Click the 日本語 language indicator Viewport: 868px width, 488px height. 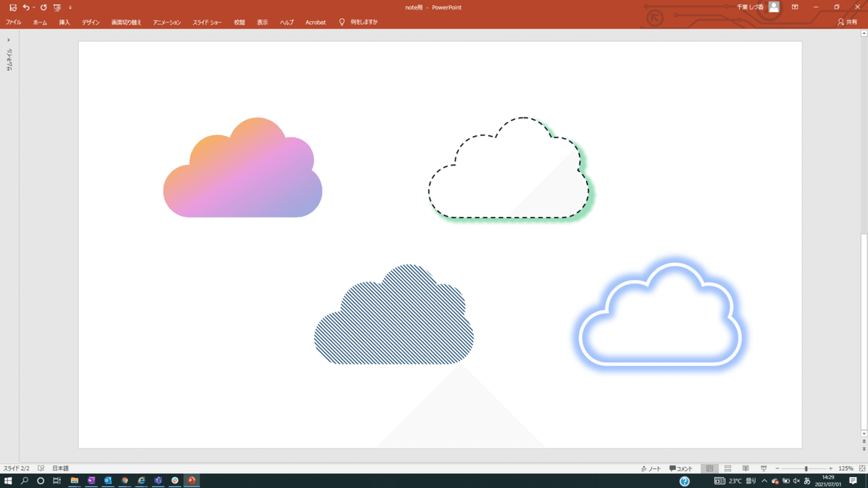(x=61, y=468)
